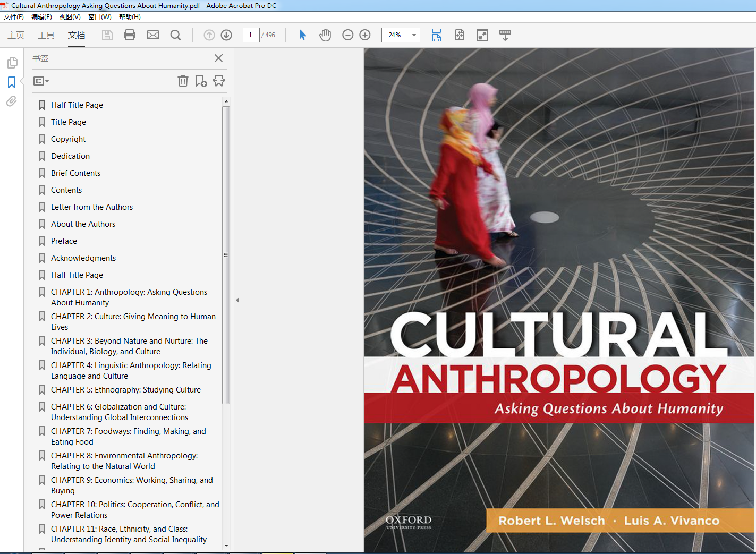
Task: Switch to the 文档 tab
Action: 77,35
